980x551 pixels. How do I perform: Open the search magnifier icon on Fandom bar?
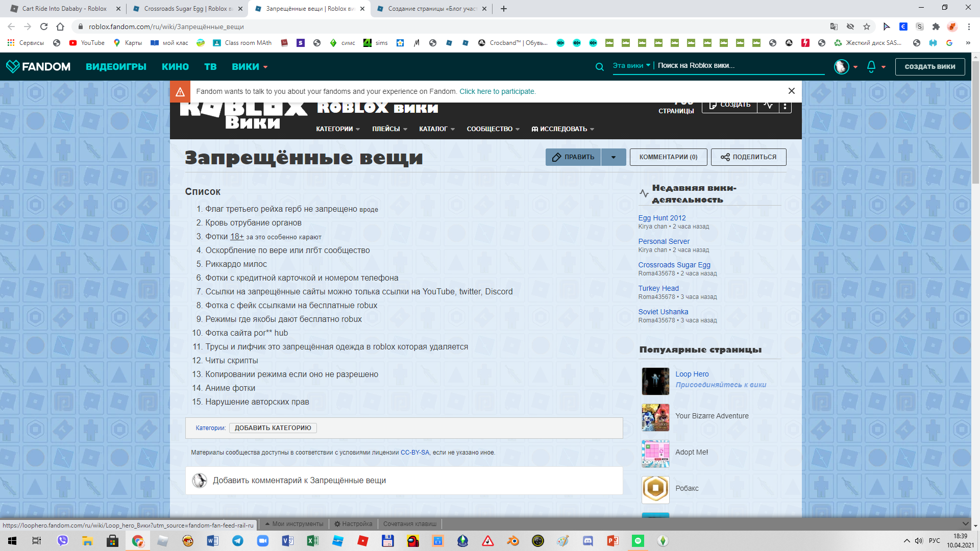[x=600, y=66]
